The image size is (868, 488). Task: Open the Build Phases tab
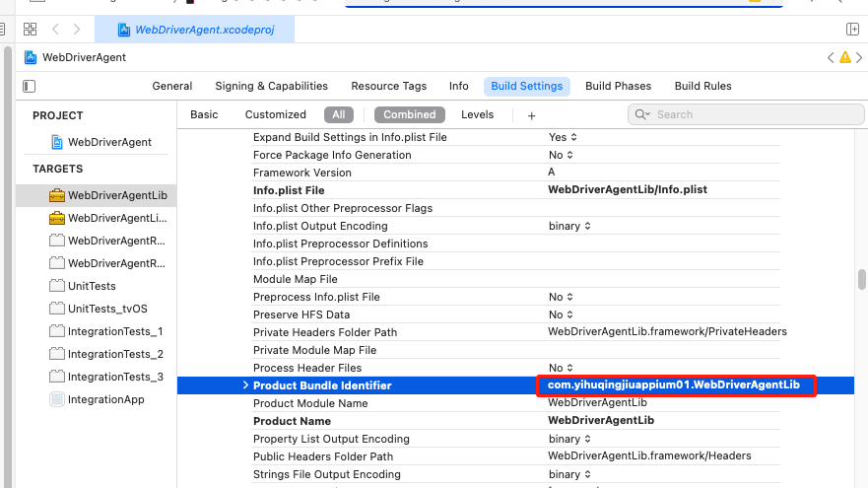(618, 86)
